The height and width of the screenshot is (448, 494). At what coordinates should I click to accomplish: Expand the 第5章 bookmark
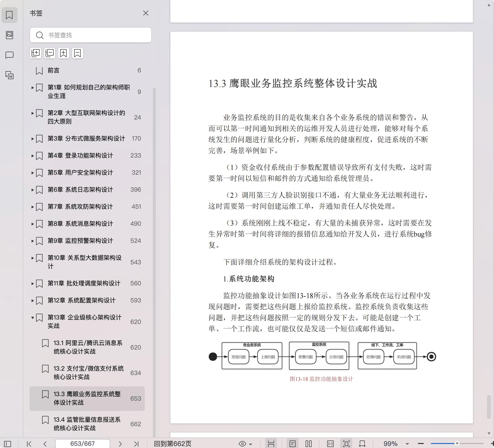pos(33,173)
